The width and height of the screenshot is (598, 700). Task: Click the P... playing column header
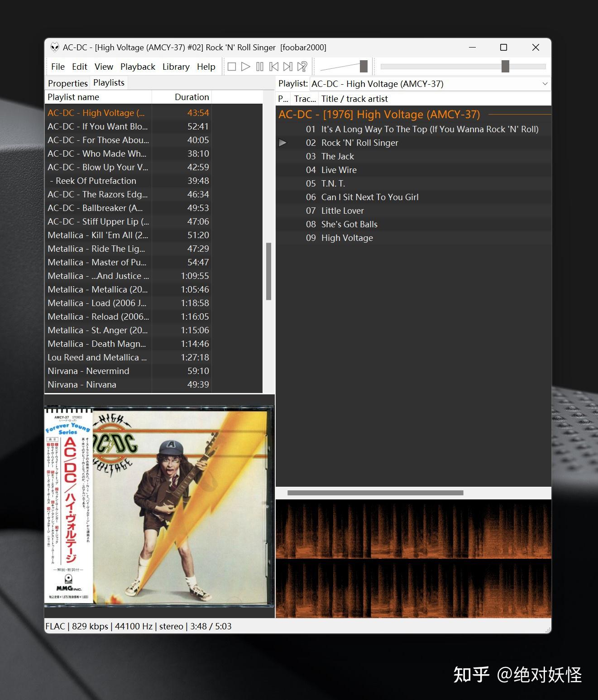283,99
